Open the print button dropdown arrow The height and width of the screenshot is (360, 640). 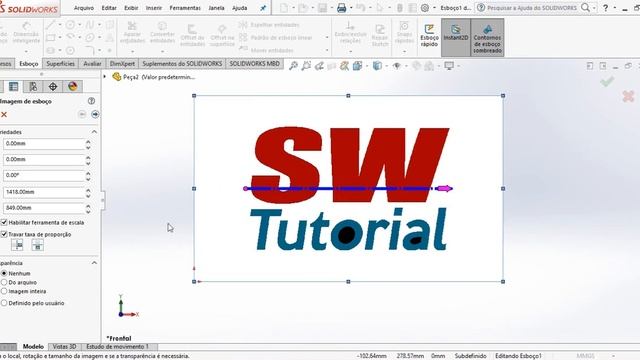[x=351, y=8]
